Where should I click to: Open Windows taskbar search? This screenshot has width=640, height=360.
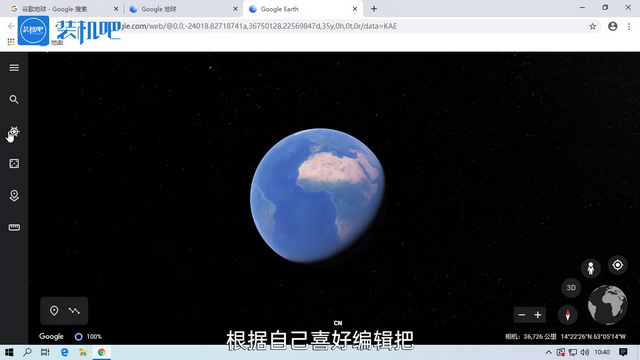(27, 352)
